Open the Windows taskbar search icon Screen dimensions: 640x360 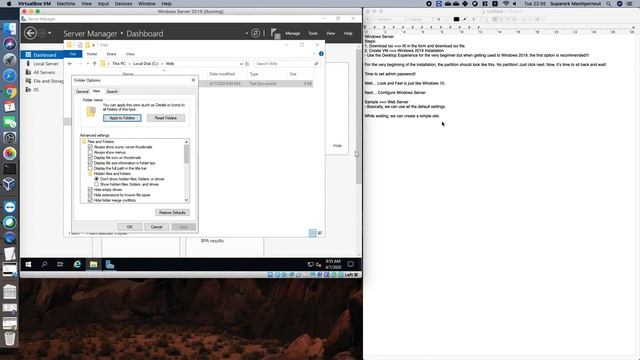pos(44,264)
